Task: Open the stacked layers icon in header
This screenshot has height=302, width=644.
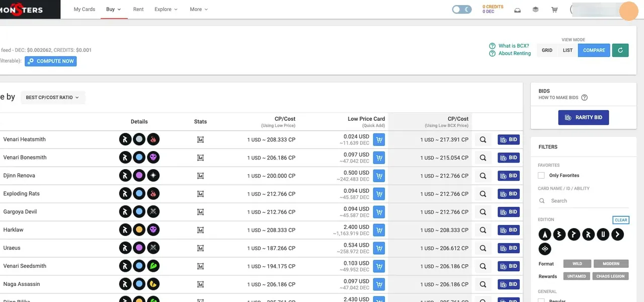Action: coord(536,10)
